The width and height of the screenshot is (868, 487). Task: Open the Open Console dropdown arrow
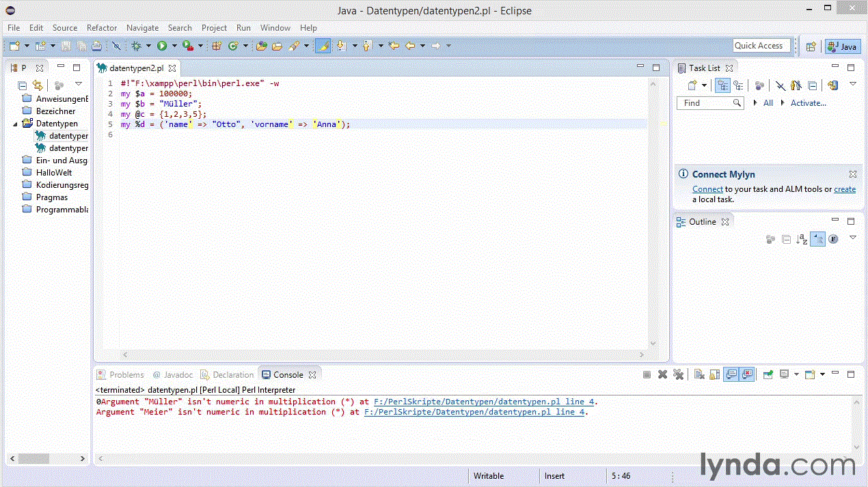822,374
